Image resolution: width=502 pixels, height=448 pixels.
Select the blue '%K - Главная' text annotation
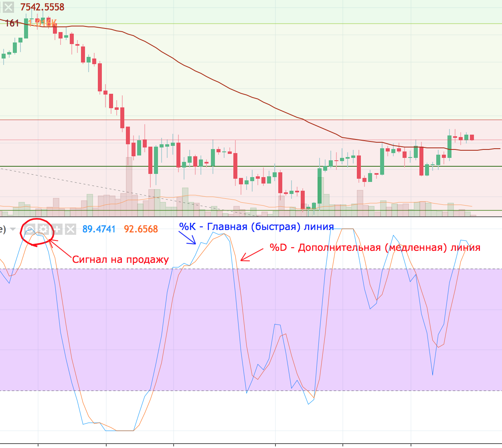point(256,227)
